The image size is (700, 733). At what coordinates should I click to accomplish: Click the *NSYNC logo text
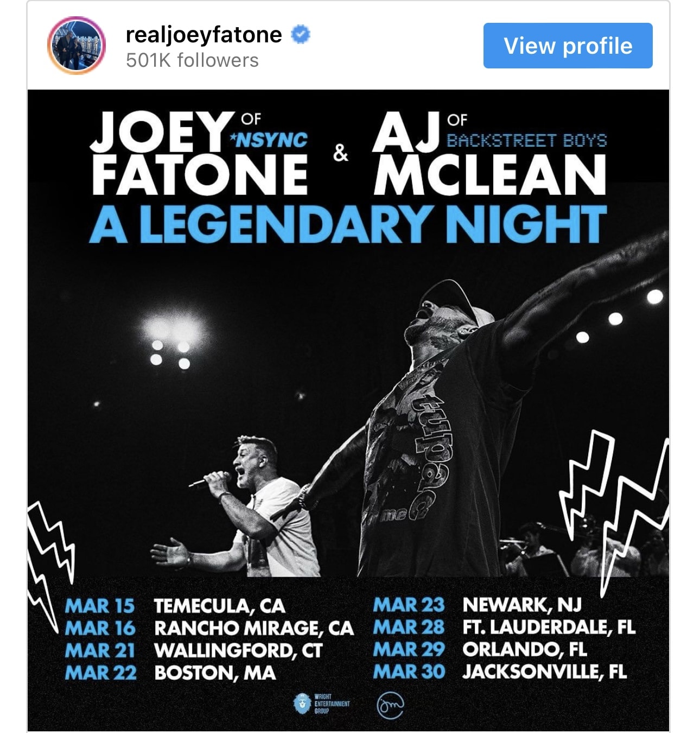[x=268, y=140]
